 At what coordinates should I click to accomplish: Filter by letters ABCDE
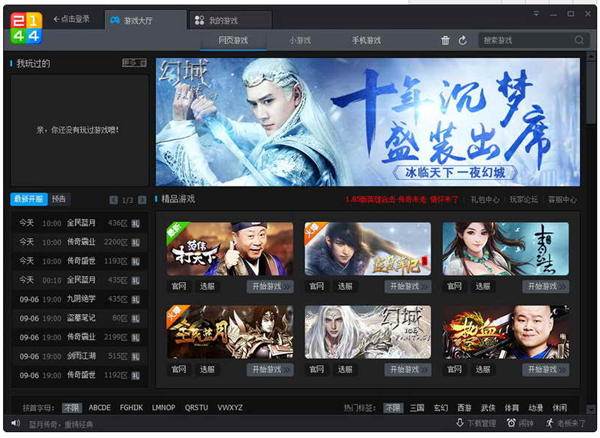(99, 408)
